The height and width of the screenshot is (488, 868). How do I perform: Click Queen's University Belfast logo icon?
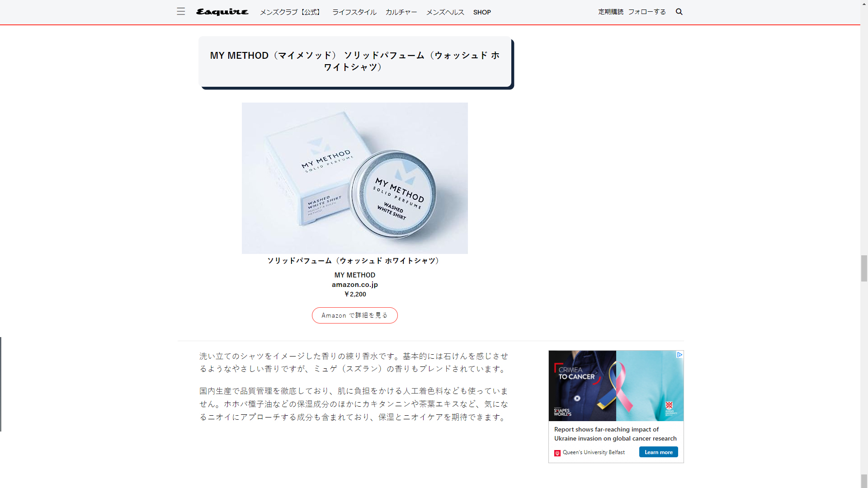point(557,453)
